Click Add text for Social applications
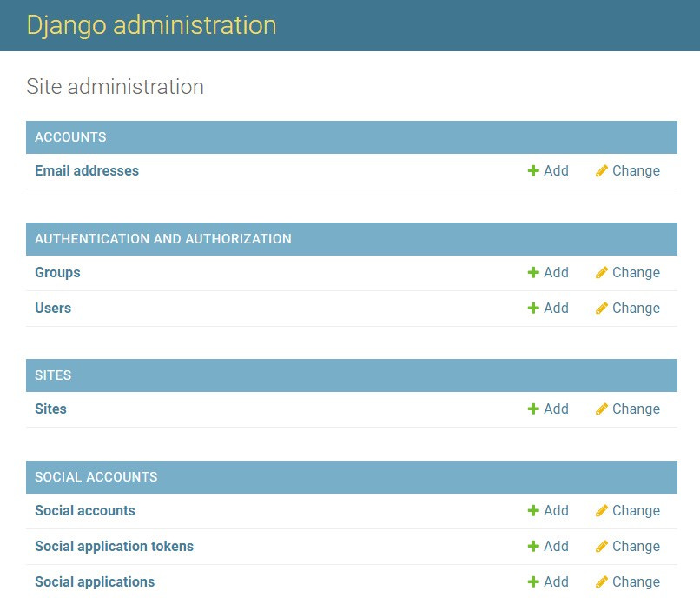This screenshot has height=598, width=700. tap(556, 581)
